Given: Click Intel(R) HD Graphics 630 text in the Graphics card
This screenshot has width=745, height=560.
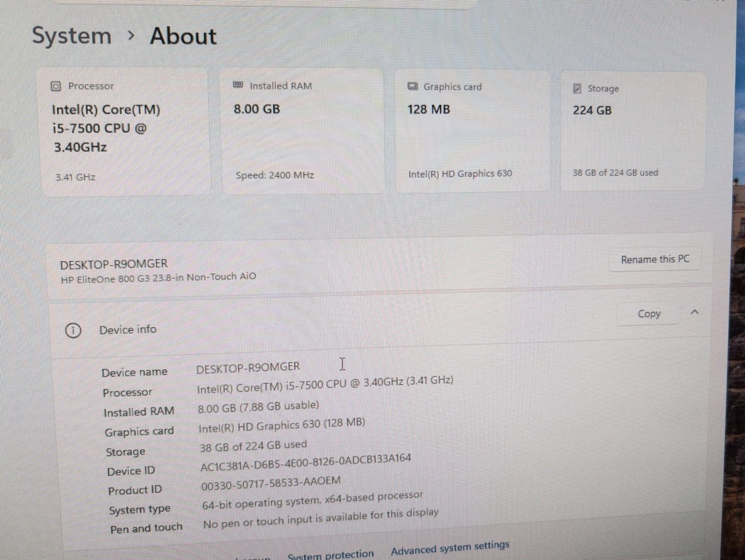Looking at the screenshot, I should [x=460, y=174].
